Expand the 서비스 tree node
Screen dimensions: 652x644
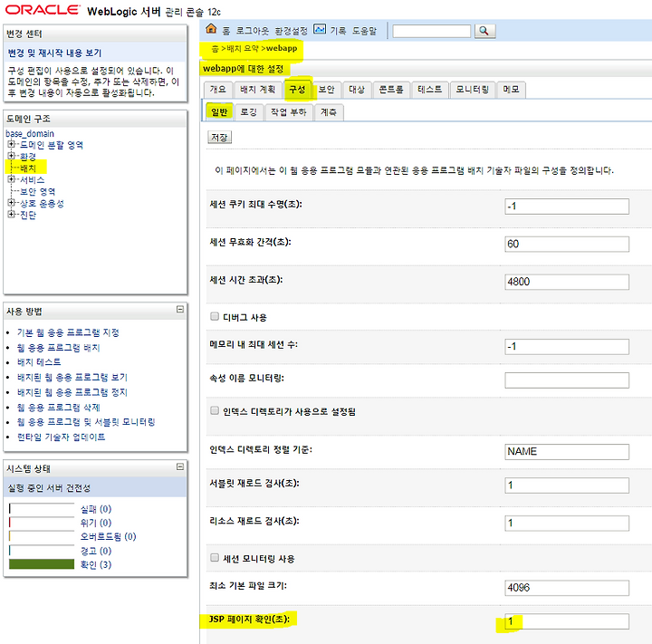11,179
